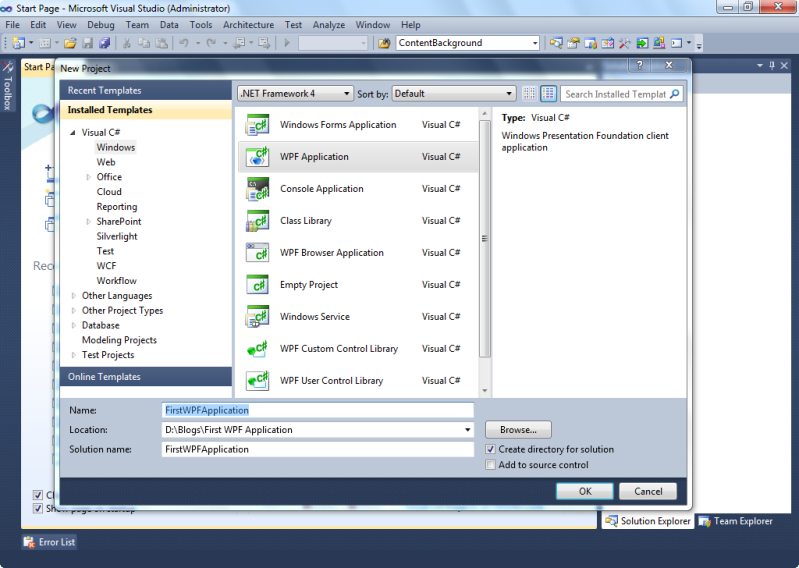Open the Recent Templates section
Viewport: 799px width, 568px height.
[x=146, y=91]
